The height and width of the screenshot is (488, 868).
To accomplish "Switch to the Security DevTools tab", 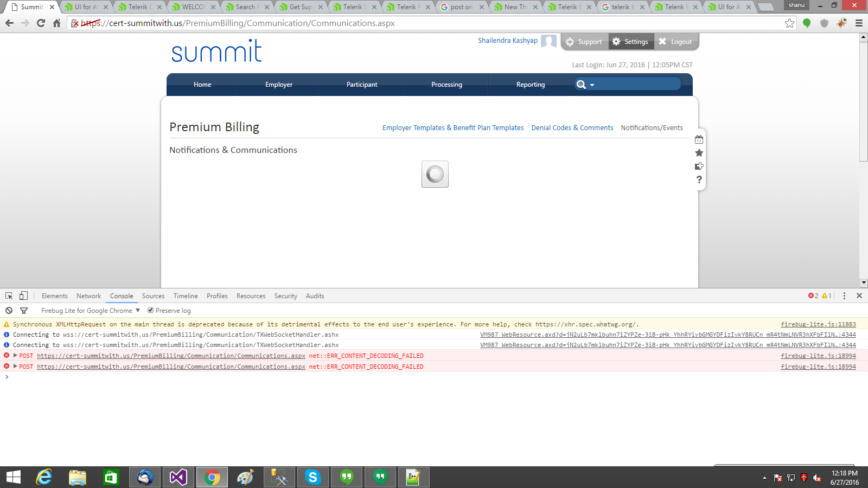I will pyautogui.click(x=286, y=296).
